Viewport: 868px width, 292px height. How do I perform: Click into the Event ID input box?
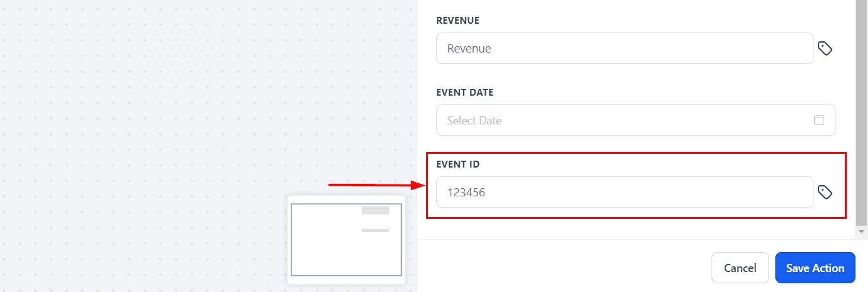(x=625, y=192)
